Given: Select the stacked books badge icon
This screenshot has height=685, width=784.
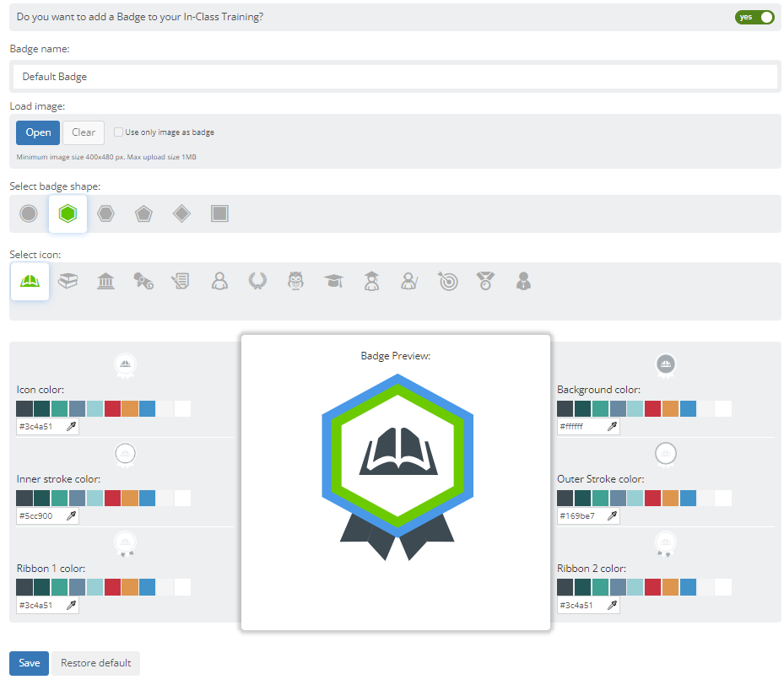Looking at the screenshot, I should point(68,279).
